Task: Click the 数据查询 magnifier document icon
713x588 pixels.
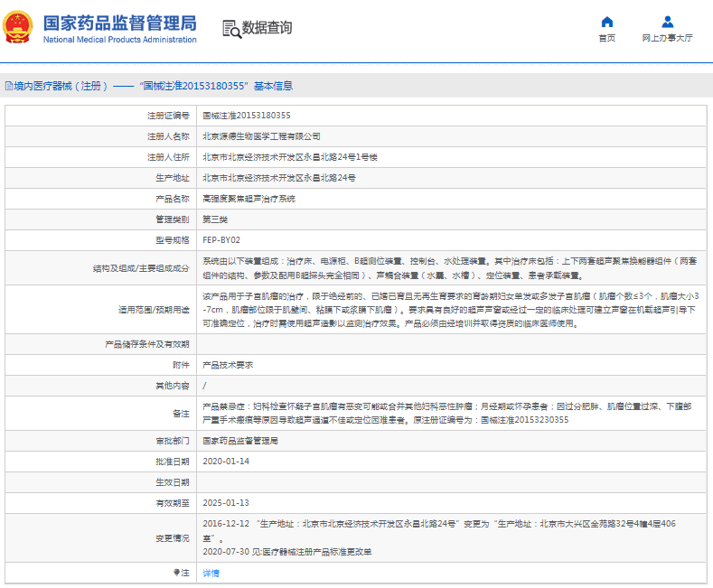Action: point(232,29)
